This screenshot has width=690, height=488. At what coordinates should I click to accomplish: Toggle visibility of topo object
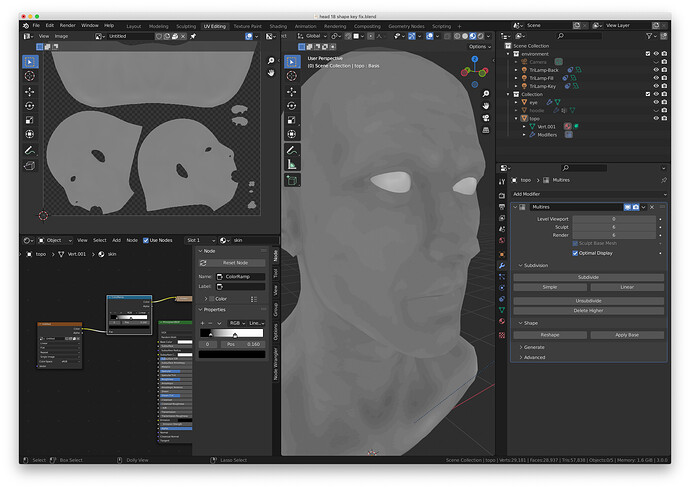[x=656, y=118]
